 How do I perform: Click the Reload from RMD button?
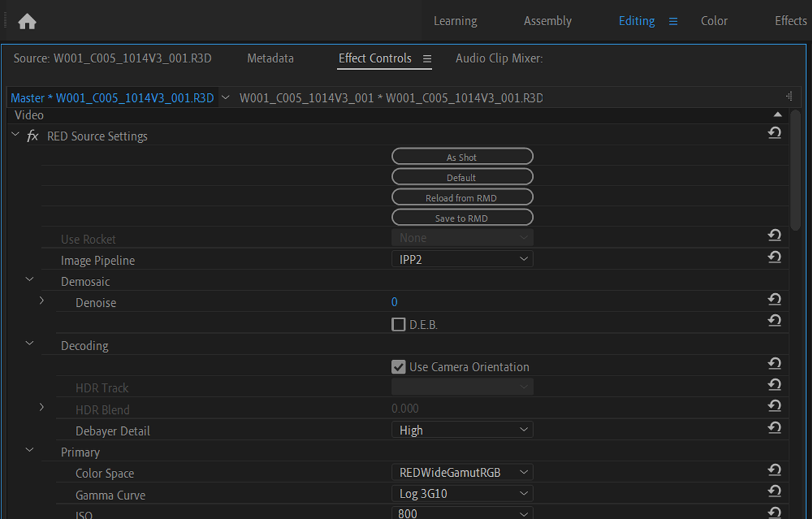(462, 197)
